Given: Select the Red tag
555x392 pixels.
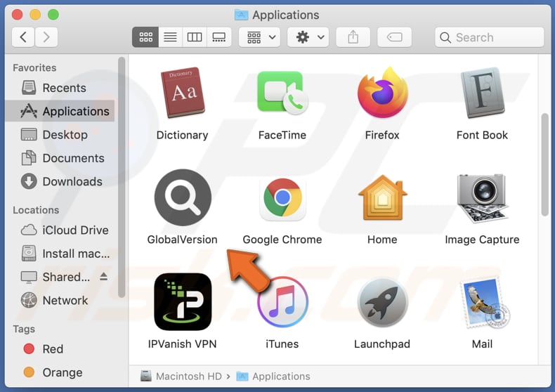Looking at the screenshot, I should pyautogui.click(x=60, y=349).
